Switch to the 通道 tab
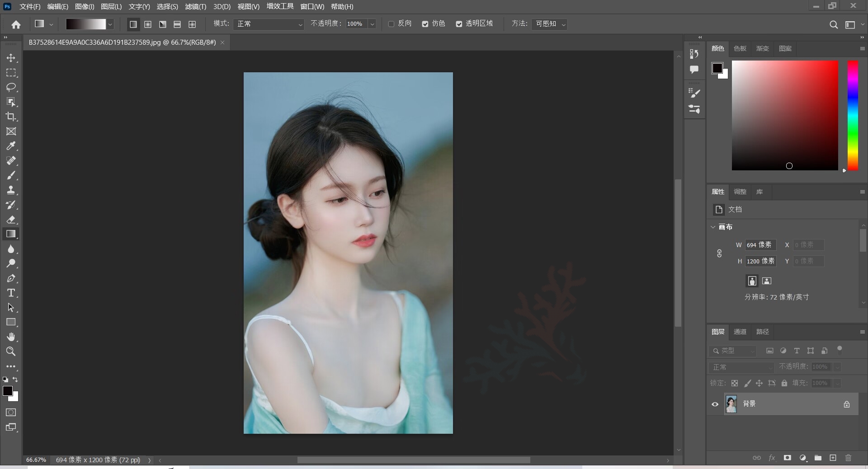Image resolution: width=868 pixels, height=469 pixels. point(740,332)
